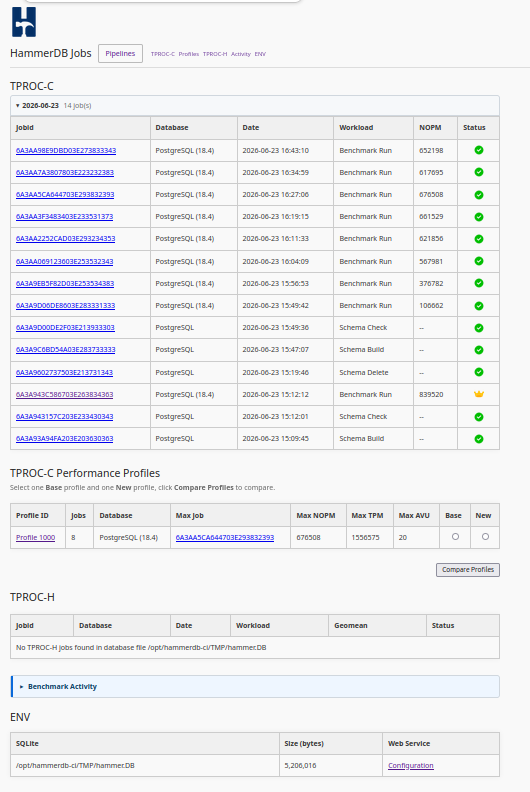Jump to ENV via top nav
This screenshot has width=530, height=792.
click(x=260, y=54)
